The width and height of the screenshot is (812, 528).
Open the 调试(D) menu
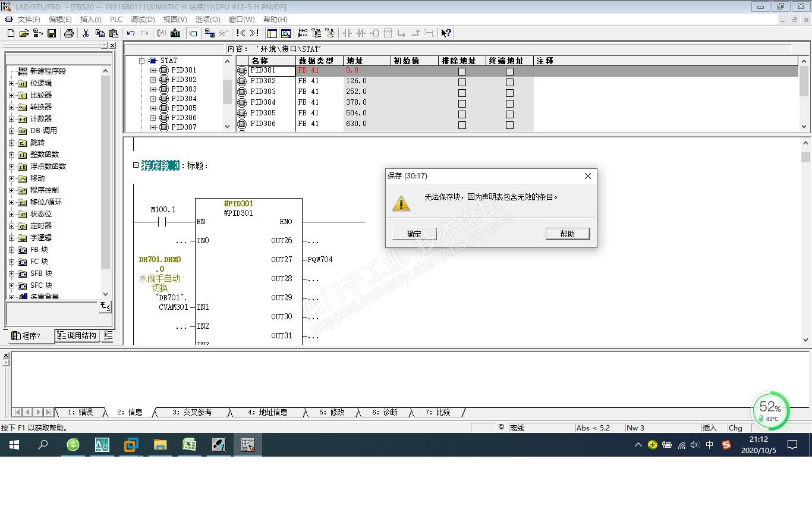(x=143, y=20)
